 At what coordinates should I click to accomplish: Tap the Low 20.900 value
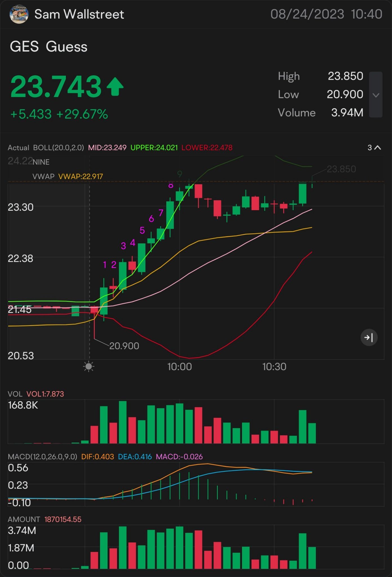point(345,94)
